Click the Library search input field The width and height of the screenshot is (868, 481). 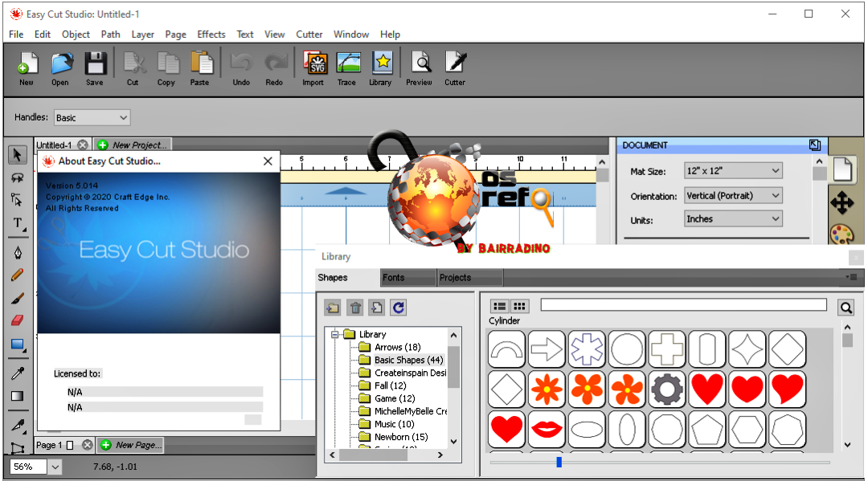[x=684, y=305]
